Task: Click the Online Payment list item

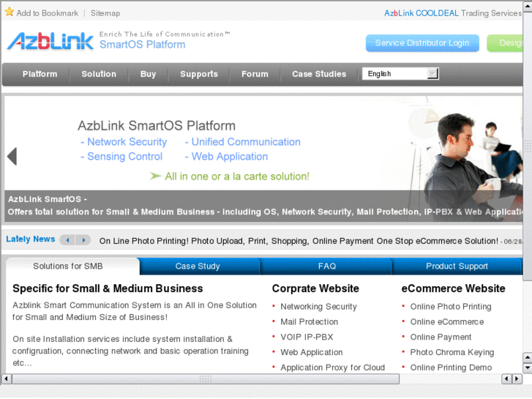Action: coord(441,337)
